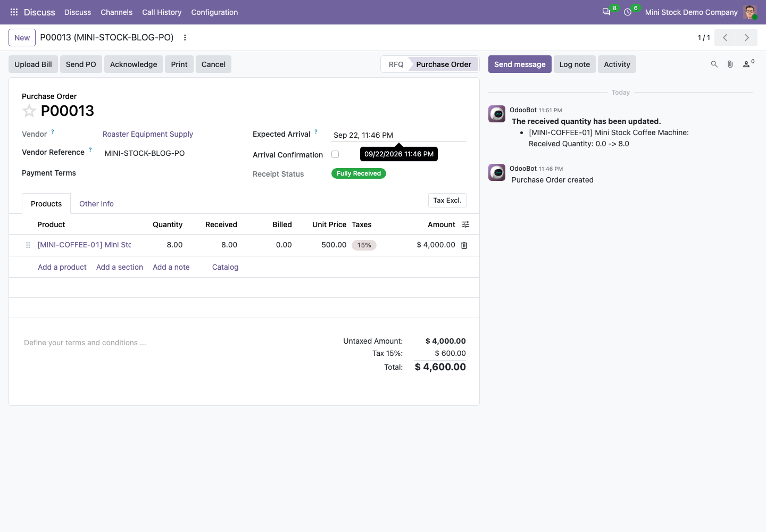
Task: Click Add a section link
Action: [x=120, y=267]
